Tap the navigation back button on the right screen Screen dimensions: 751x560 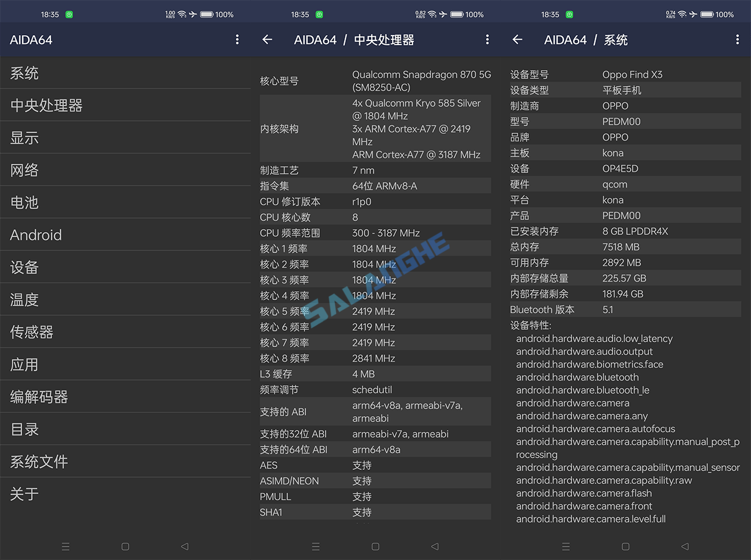(x=684, y=546)
